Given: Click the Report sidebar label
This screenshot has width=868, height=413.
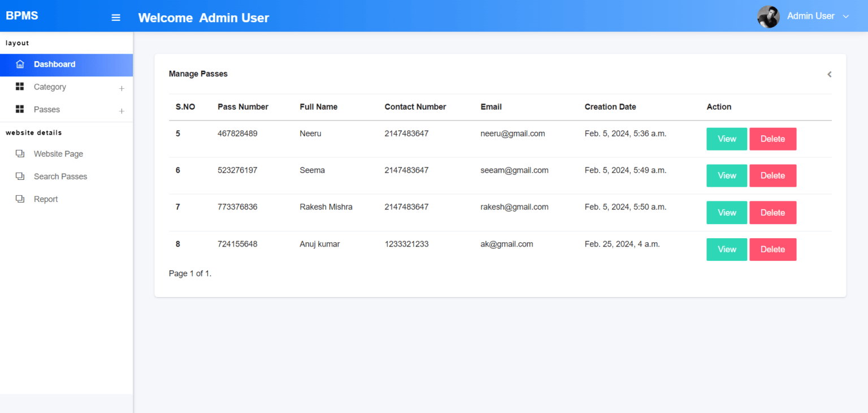Looking at the screenshot, I should click(46, 199).
